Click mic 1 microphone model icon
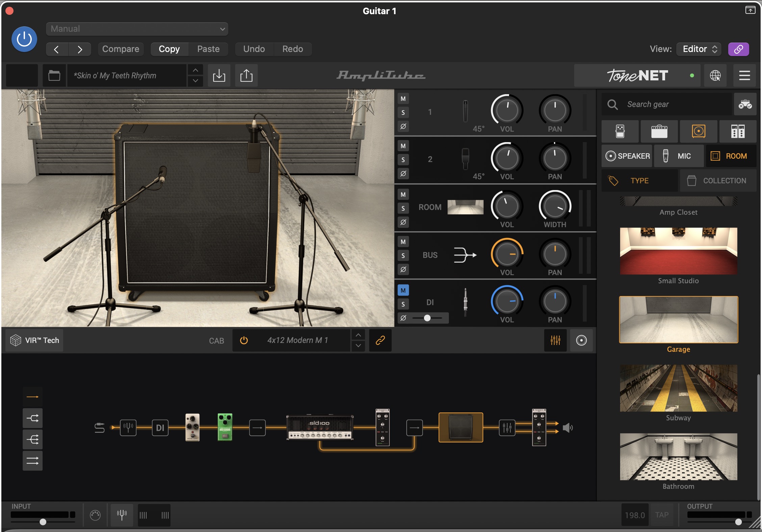762x532 pixels. point(465,111)
